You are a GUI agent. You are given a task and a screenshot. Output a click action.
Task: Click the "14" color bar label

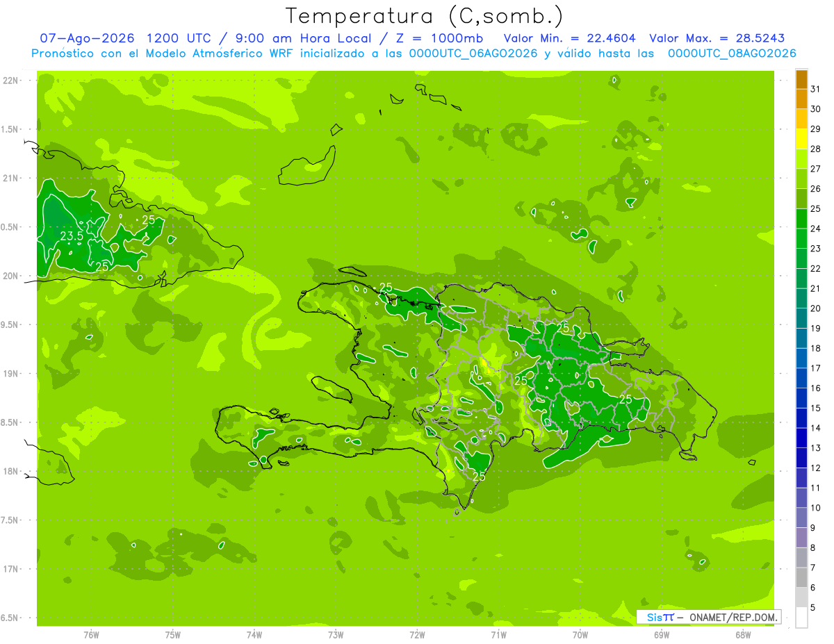coord(816,428)
